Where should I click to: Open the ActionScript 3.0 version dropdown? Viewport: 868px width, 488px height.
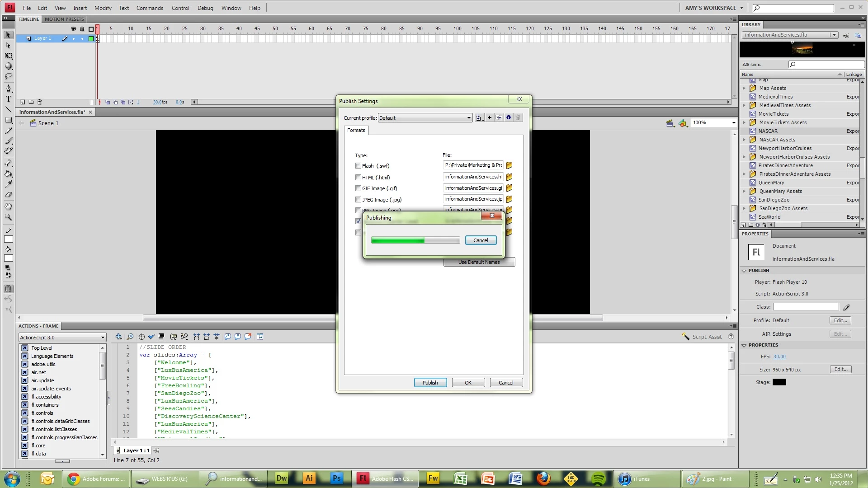(x=62, y=338)
